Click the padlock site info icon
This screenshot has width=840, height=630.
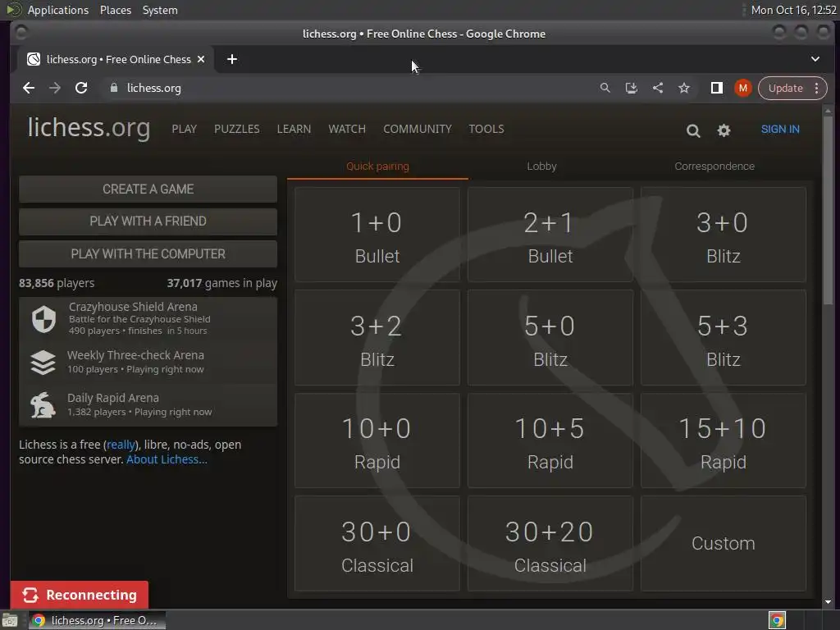click(113, 88)
